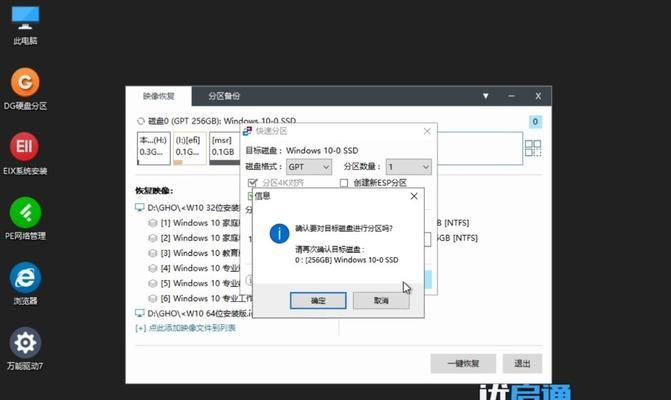Click the monitor icon beside W10 64位安装版 image

pyautogui.click(x=140, y=313)
